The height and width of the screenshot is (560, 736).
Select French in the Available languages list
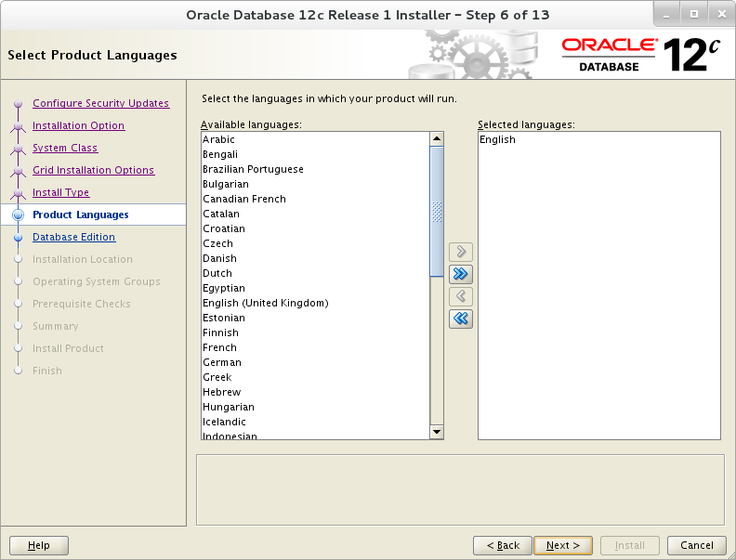(x=315, y=347)
